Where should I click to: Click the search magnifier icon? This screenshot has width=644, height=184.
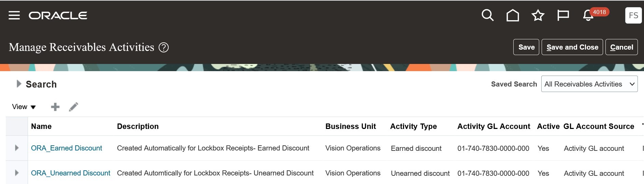[x=487, y=15]
